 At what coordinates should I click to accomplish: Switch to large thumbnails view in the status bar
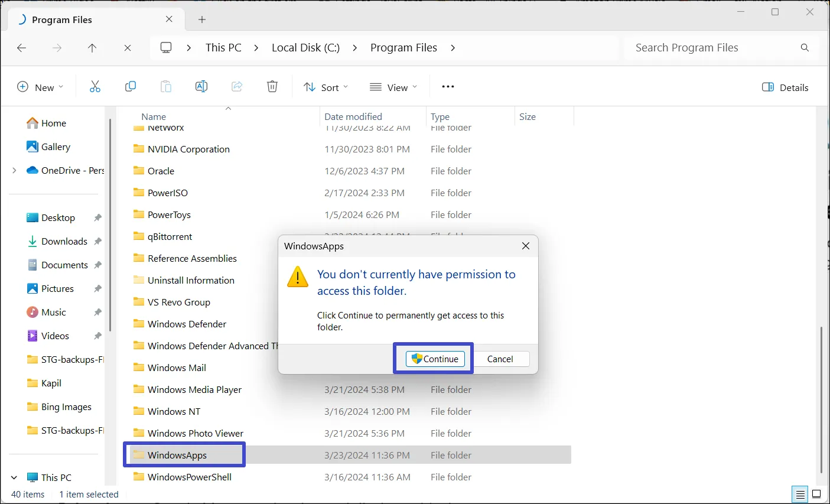[x=816, y=494]
